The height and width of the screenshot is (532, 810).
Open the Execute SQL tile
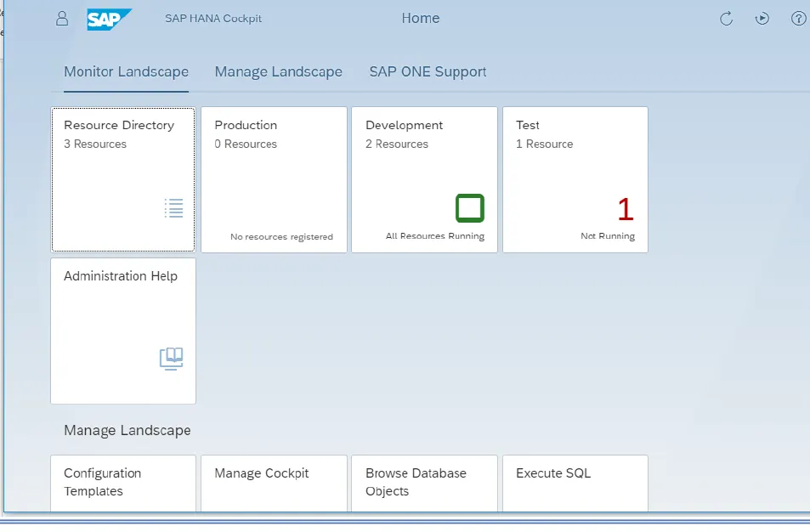pos(575,484)
